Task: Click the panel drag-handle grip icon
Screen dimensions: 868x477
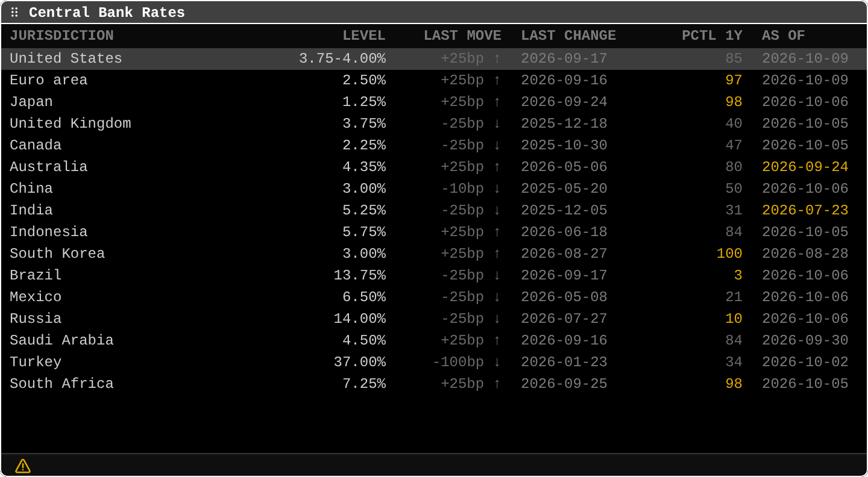Action: (14, 13)
